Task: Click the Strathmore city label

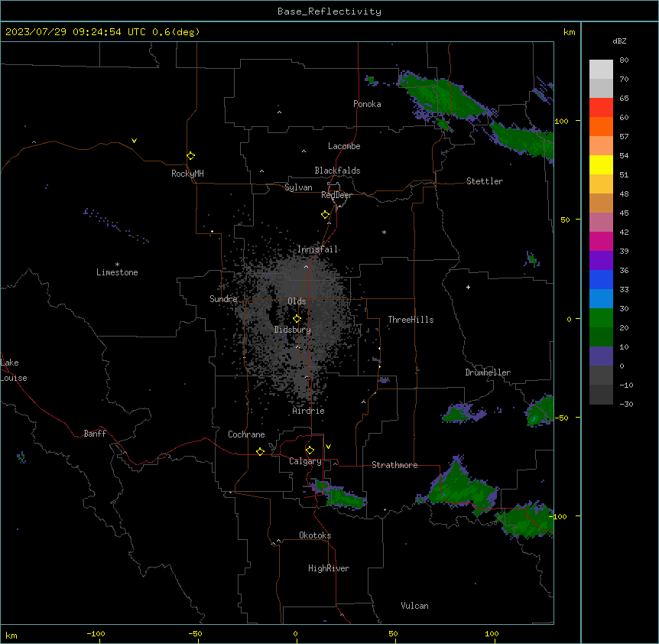Action: tap(394, 465)
